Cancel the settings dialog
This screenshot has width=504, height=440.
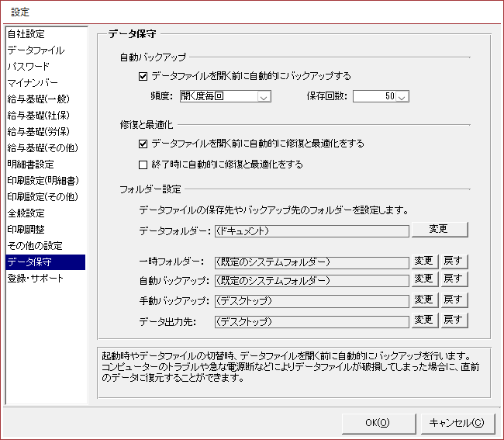(456, 423)
